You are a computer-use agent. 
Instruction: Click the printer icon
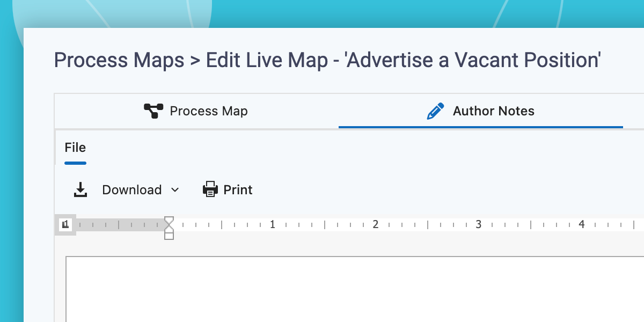tap(210, 189)
